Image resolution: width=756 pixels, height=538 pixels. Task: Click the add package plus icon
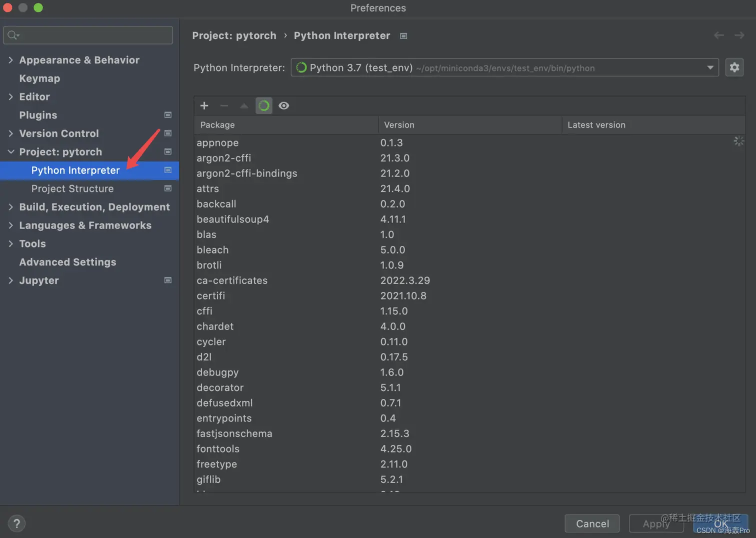204,105
